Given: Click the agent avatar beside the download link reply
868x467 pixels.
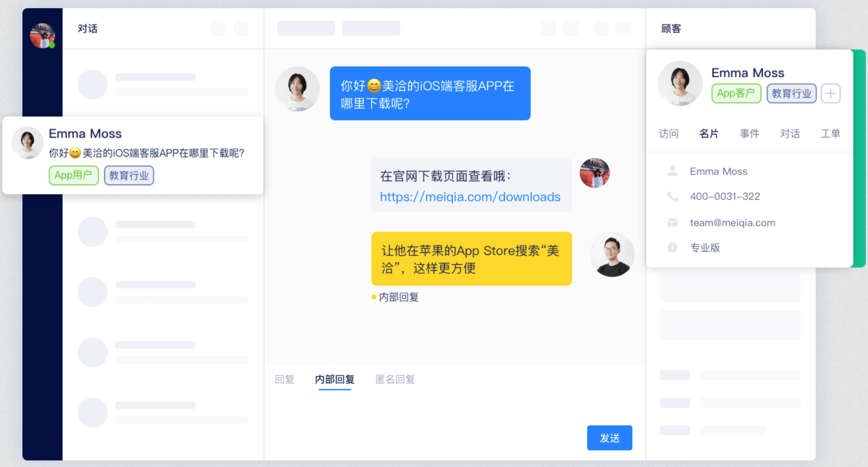Looking at the screenshot, I should tap(595, 173).
